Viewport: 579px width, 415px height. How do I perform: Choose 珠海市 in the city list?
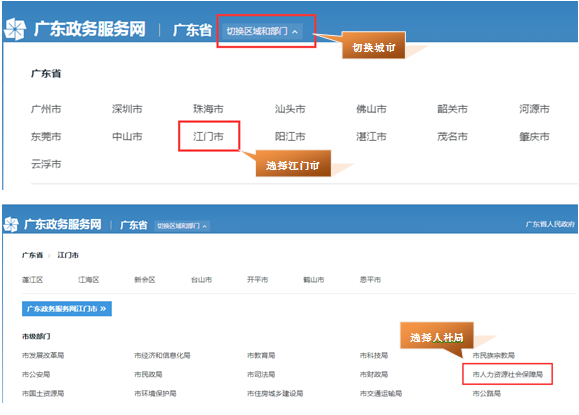208,109
